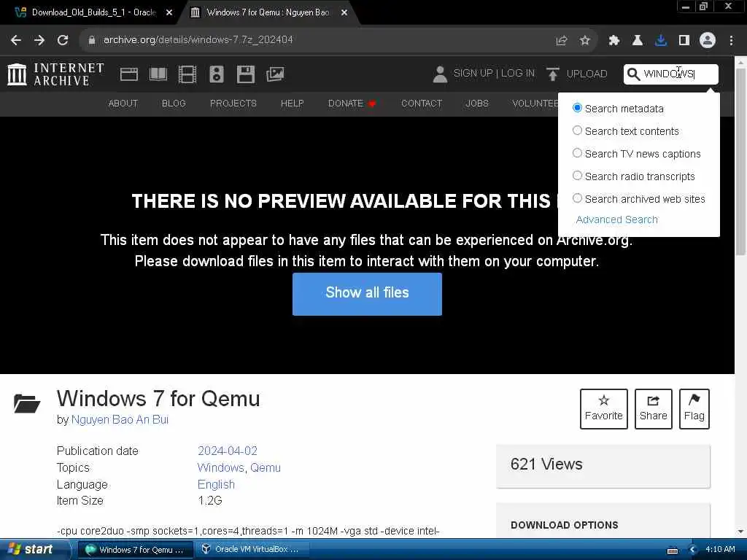The width and height of the screenshot is (747, 560).
Task: Open the Audio speaker icon
Action: click(216, 74)
